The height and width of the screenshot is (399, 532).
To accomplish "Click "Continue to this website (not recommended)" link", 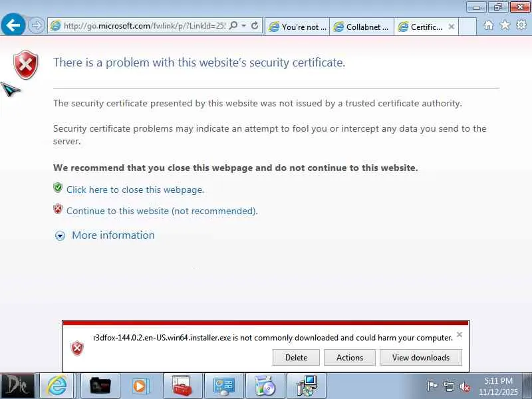I will [162, 211].
